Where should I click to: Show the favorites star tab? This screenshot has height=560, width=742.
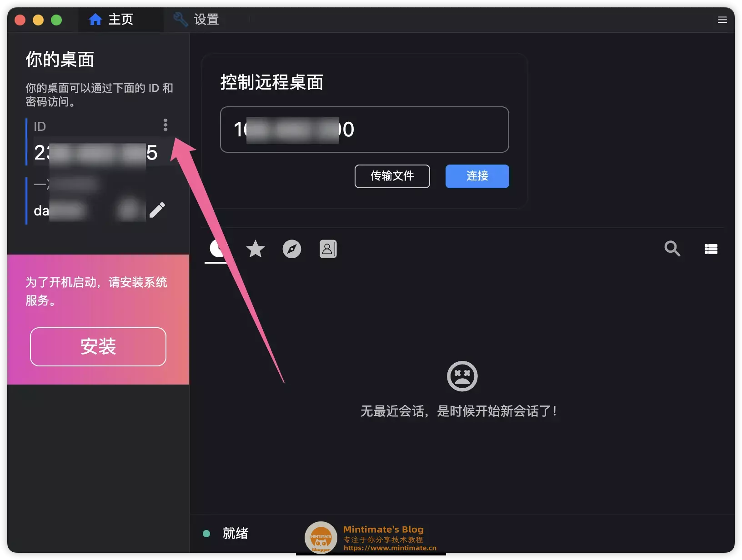pos(256,249)
